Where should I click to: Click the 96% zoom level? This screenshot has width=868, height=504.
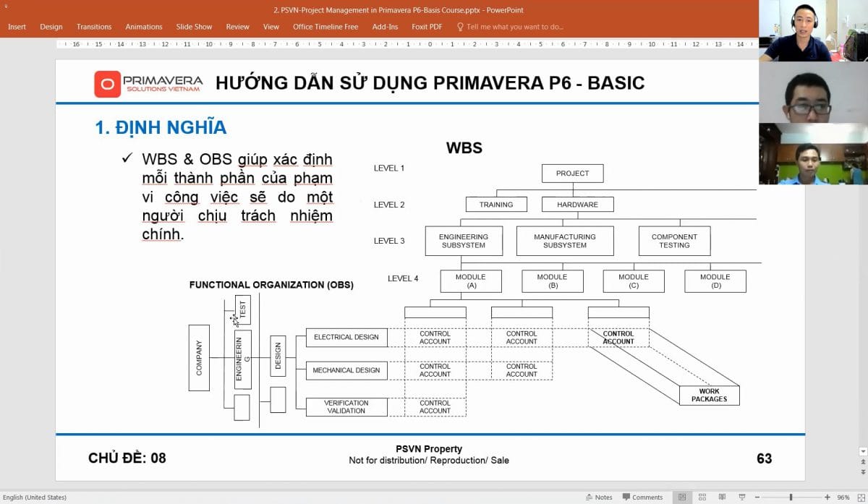(843, 497)
